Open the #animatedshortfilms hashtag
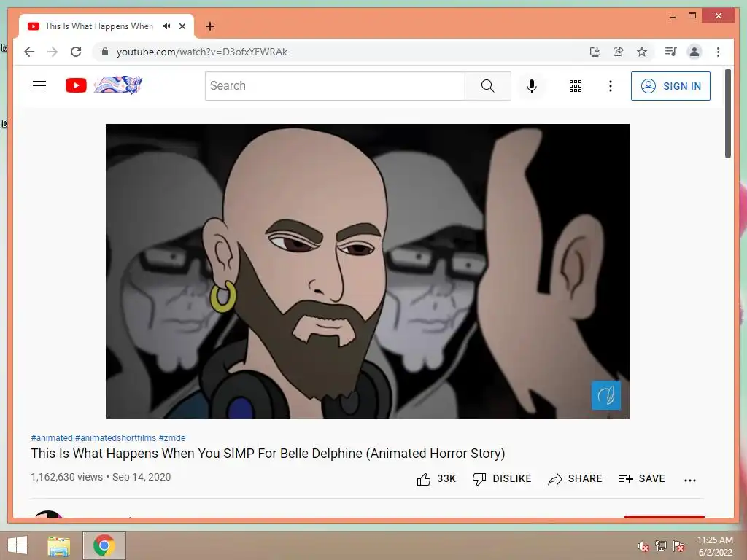747x560 pixels. click(116, 438)
